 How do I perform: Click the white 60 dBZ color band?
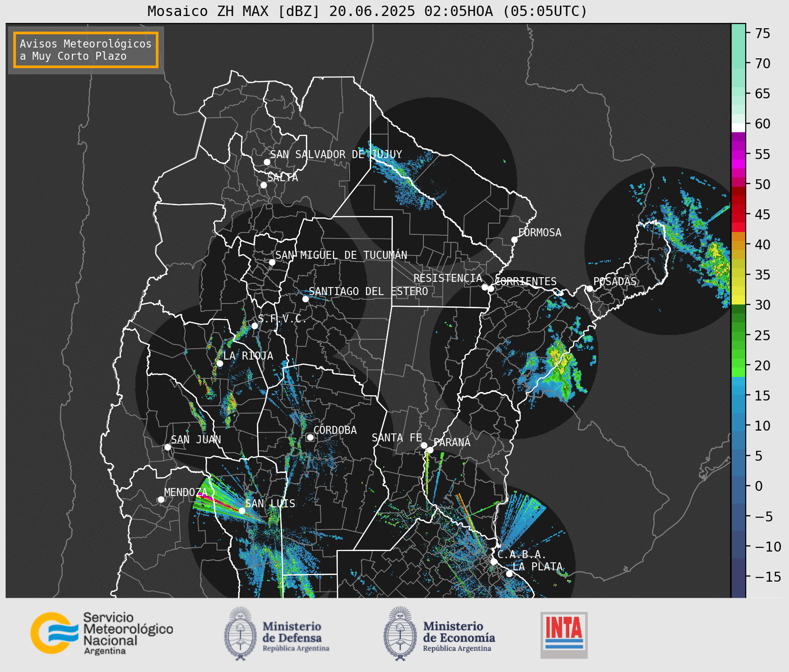738,128
